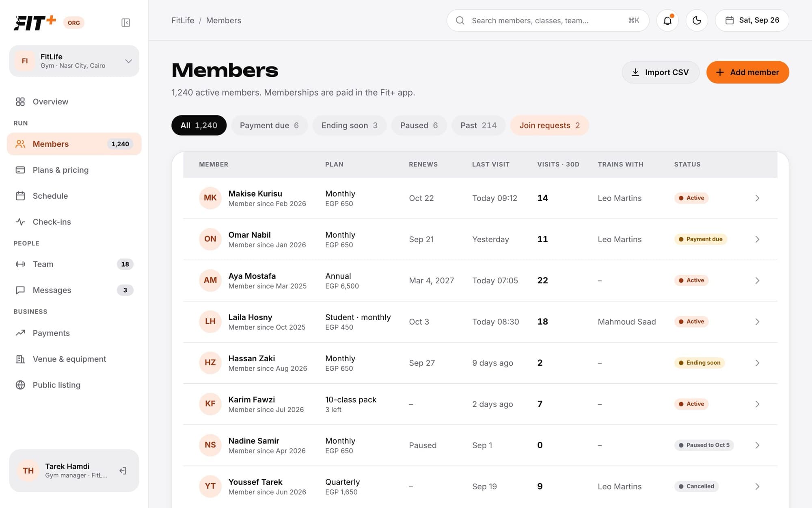812x508 pixels.
Task: Open the Sat, Sep 26 date button
Action: (x=752, y=20)
